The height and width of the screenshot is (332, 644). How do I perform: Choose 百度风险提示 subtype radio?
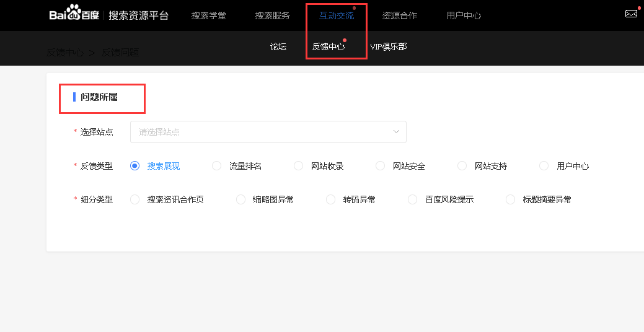(412, 199)
